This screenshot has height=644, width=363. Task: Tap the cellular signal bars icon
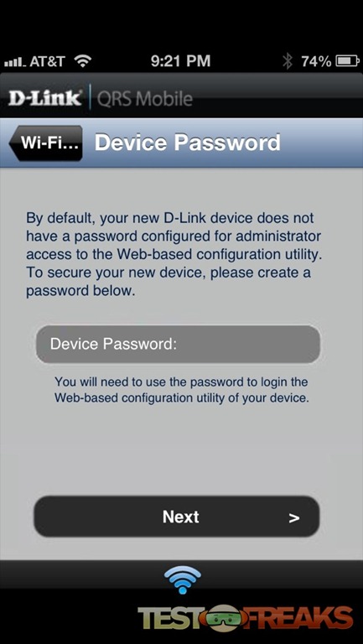(x=16, y=62)
